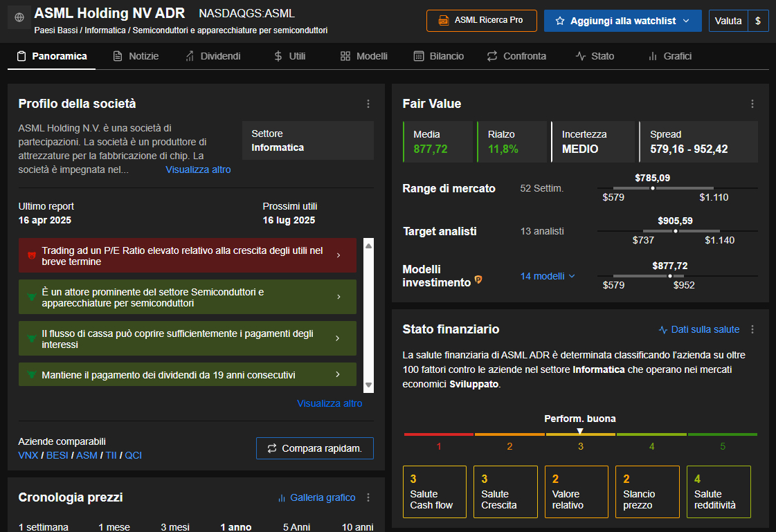
Task: Expand the Aggiungi alla watchlist dropdown arrow
Action: click(x=686, y=21)
